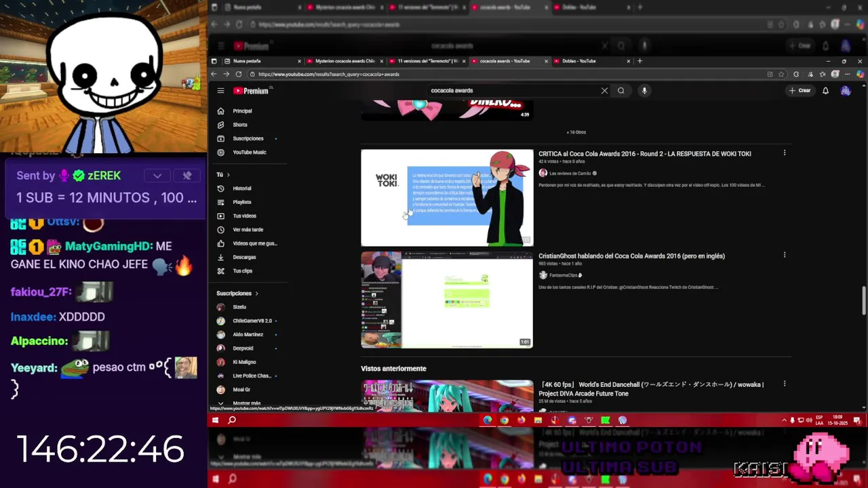Reload the browser page
Viewport: 868px width, 488px height.
point(239,74)
